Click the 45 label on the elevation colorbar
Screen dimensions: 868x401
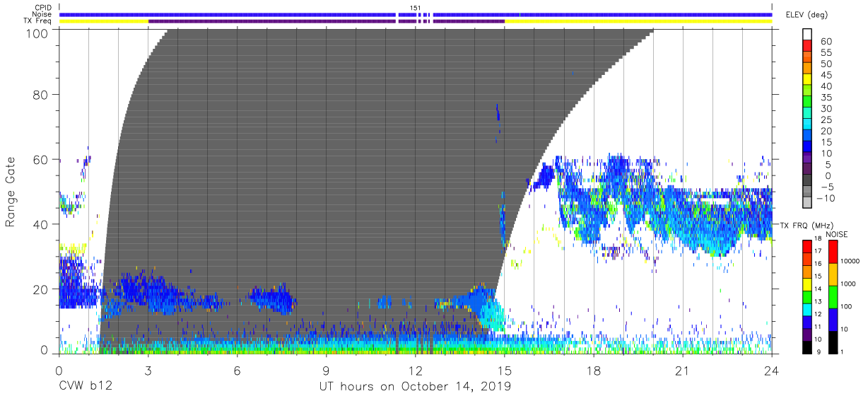coord(826,75)
